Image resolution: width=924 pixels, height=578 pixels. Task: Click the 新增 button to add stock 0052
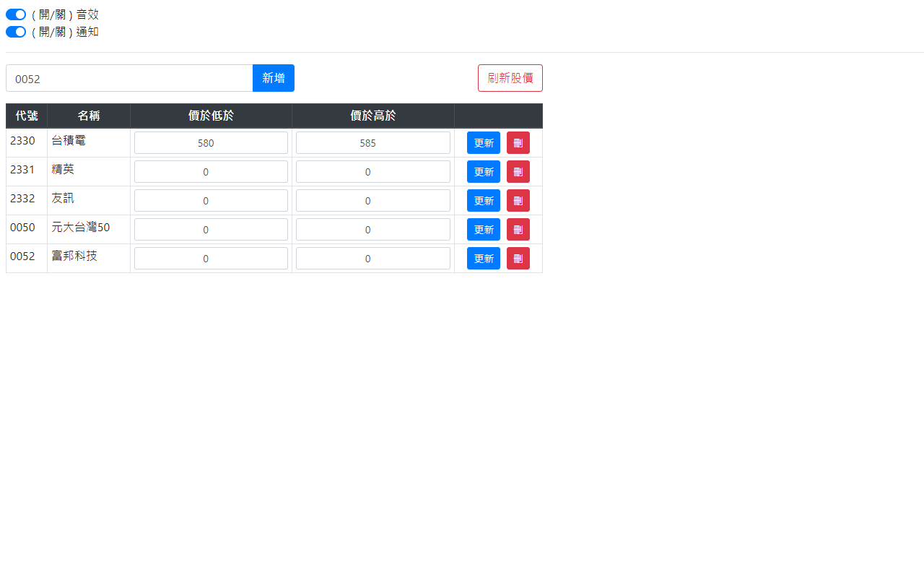click(273, 77)
